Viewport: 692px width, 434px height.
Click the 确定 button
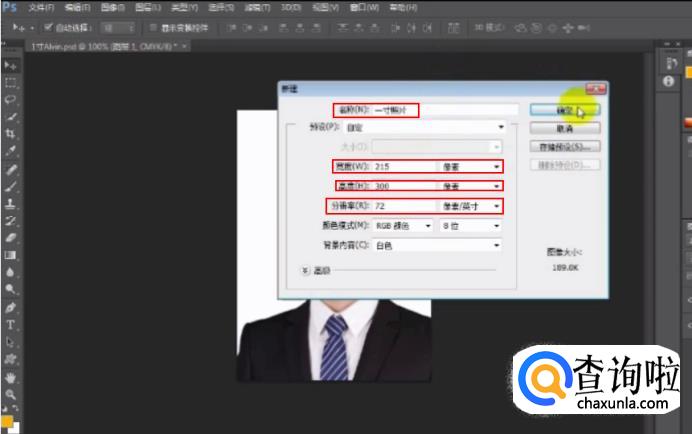pos(564,110)
